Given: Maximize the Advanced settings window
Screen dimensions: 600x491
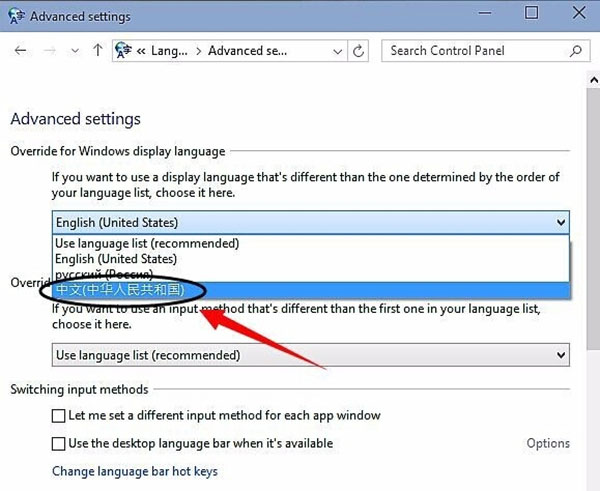Looking at the screenshot, I should tap(531, 13).
